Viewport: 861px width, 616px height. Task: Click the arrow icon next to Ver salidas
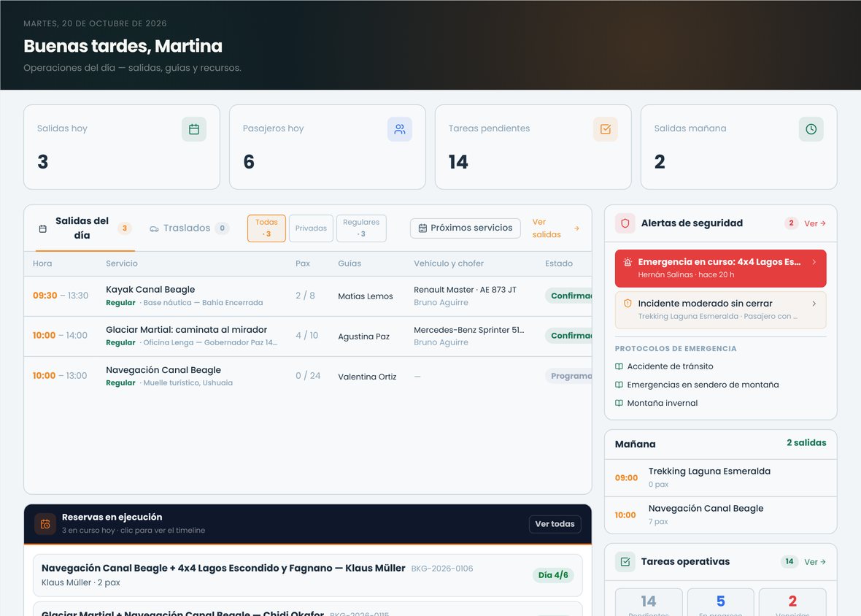(x=576, y=228)
